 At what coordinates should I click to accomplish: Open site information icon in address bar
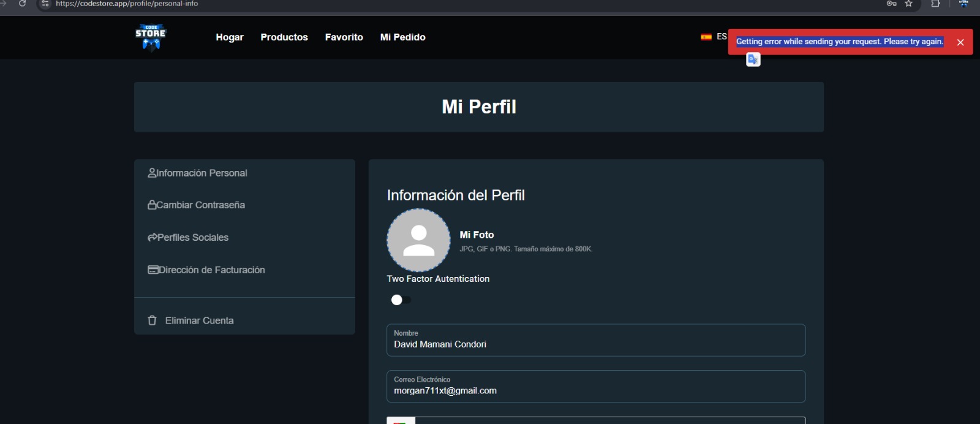click(x=45, y=4)
